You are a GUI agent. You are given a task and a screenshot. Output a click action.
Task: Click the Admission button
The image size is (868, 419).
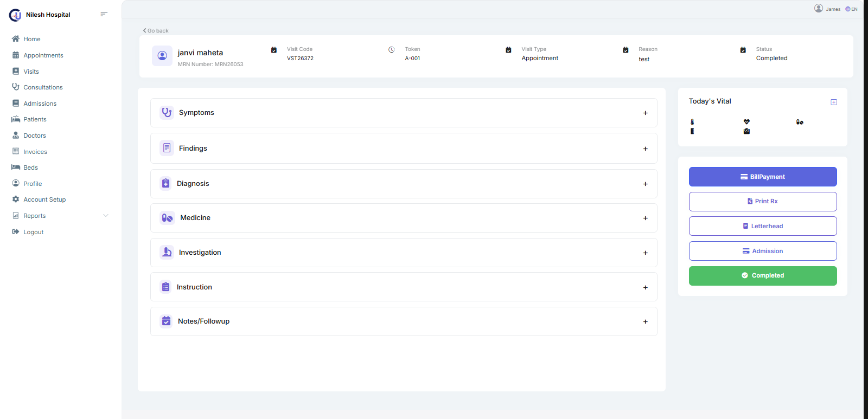click(763, 251)
